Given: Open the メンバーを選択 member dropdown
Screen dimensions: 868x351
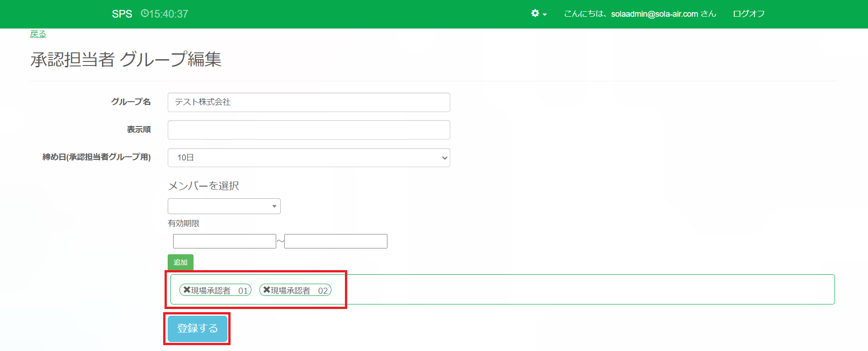Looking at the screenshot, I should 224,206.
